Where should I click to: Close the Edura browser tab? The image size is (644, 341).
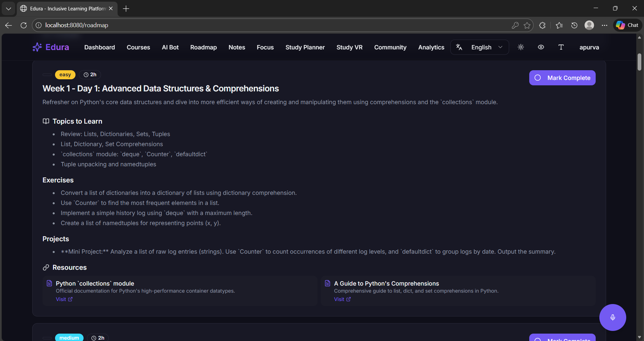[x=111, y=9]
